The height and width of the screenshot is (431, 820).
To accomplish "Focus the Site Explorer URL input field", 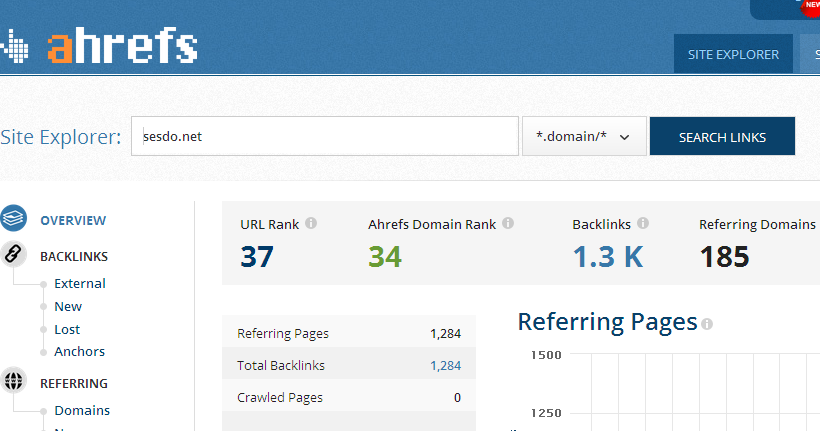I will (x=325, y=136).
